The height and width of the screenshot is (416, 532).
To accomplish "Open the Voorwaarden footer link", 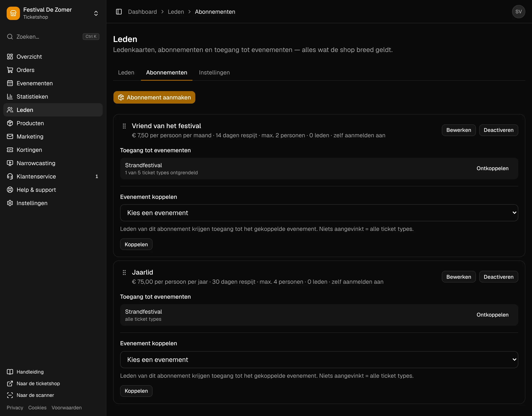I will tap(67, 407).
